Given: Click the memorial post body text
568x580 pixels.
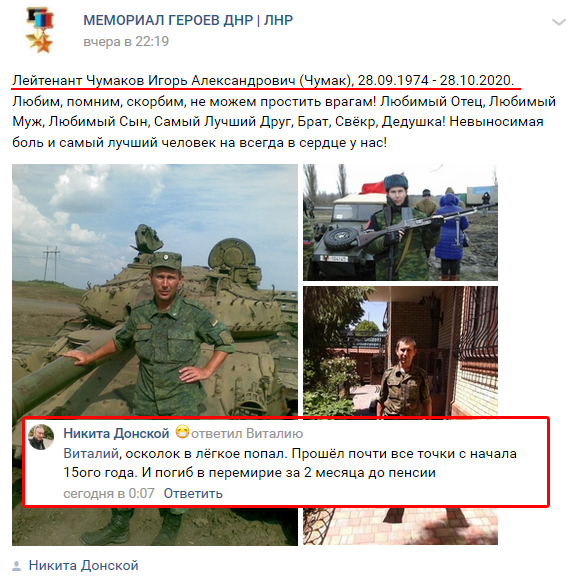Looking at the screenshot, I should pos(284,122).
